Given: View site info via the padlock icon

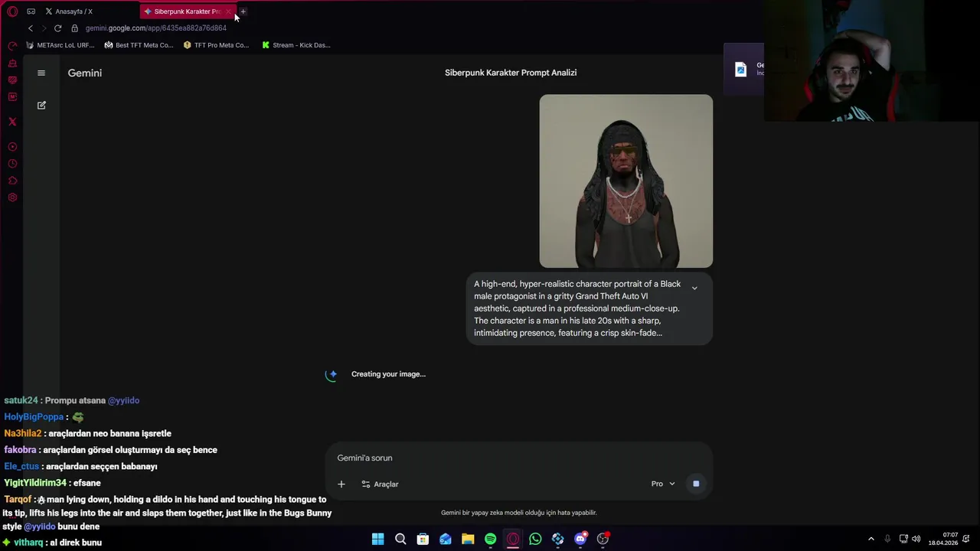Looking at the screenshot, I should (x=74, y=28).
